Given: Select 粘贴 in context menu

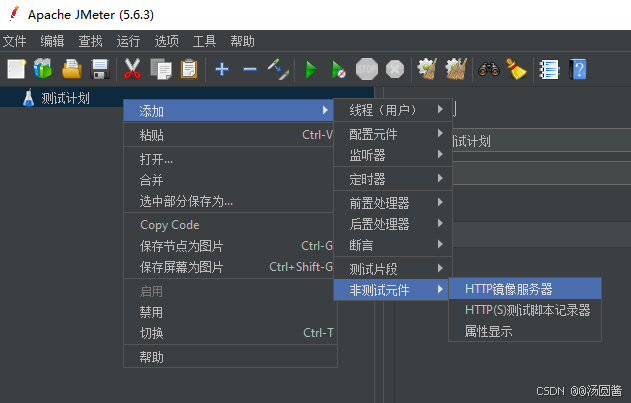Looking at the screenshot, I should point(229,135).
